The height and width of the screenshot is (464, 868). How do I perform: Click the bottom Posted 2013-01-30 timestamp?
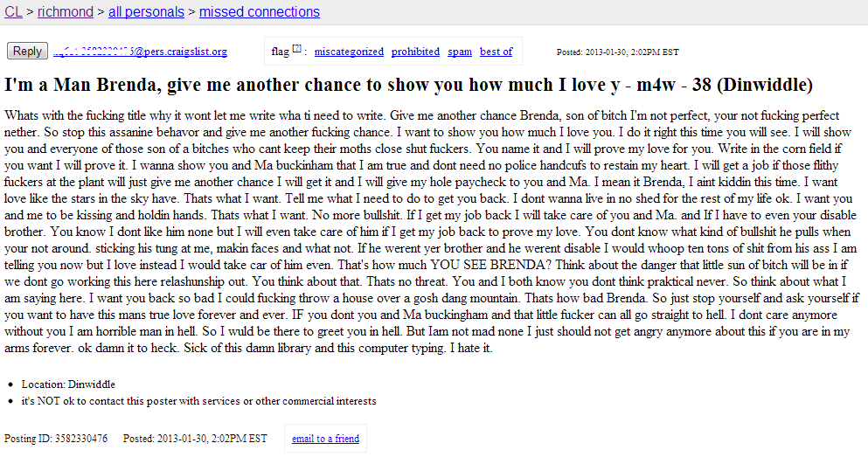tap(195, 439)
